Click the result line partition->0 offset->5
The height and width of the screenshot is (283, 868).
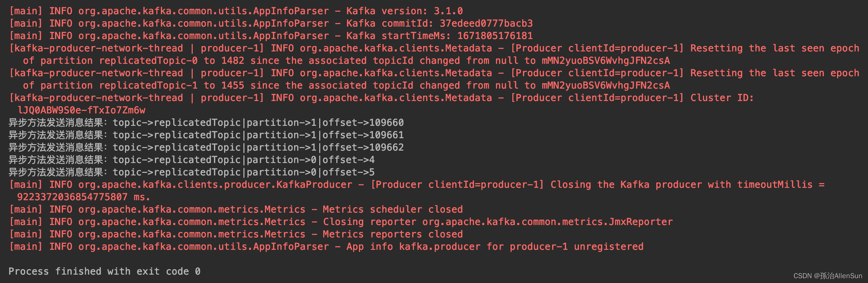192,172
